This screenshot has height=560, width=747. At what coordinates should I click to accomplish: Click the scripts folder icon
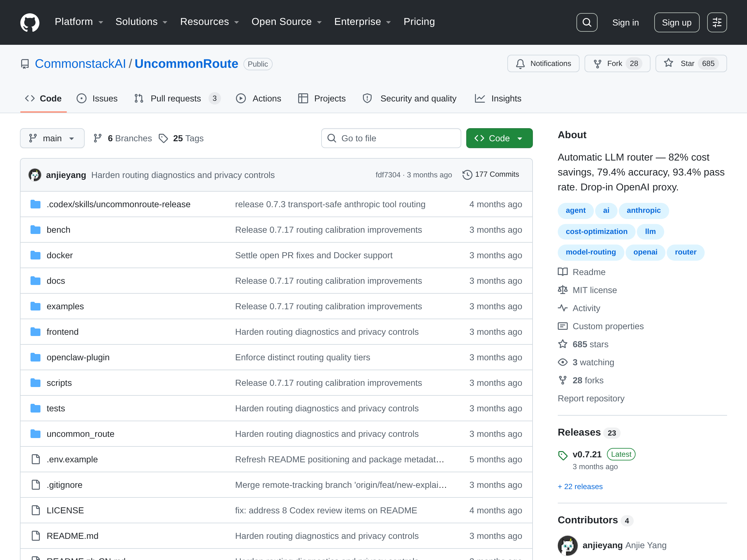35,383
